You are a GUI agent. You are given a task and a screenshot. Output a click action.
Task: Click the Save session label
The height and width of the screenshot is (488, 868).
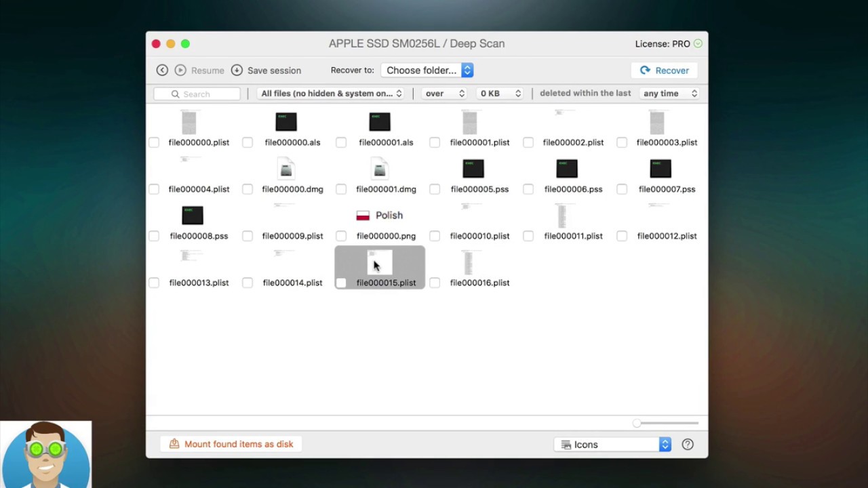[274, 70]
